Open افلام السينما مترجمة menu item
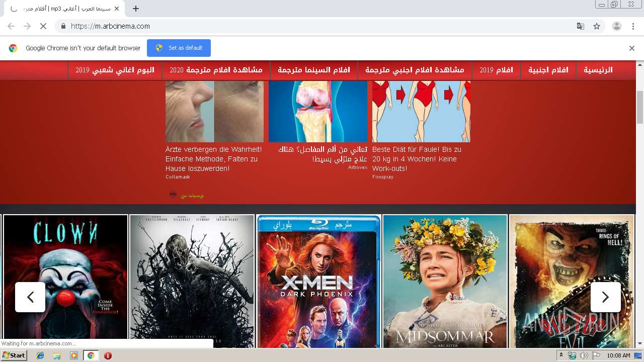 click(314, 70)
